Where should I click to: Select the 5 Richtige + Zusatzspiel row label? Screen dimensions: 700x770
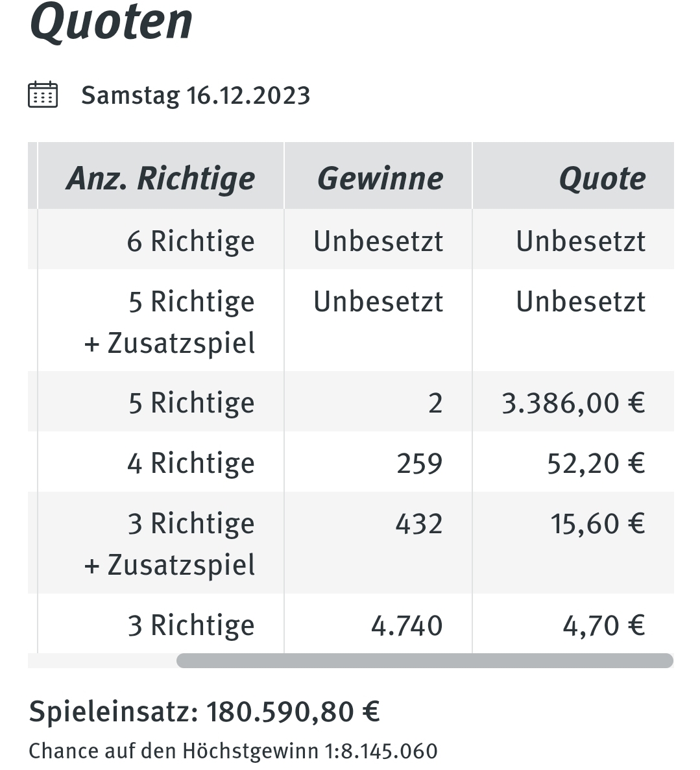pyautogui.click(x=169, y=322)
